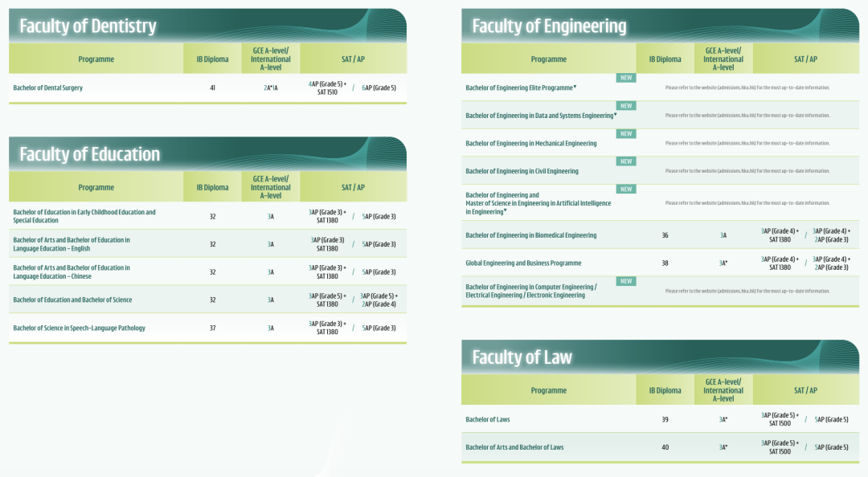
Task: Click the NEW badge on the Mechanical Engineering row
Action: (x=626, y=134)
